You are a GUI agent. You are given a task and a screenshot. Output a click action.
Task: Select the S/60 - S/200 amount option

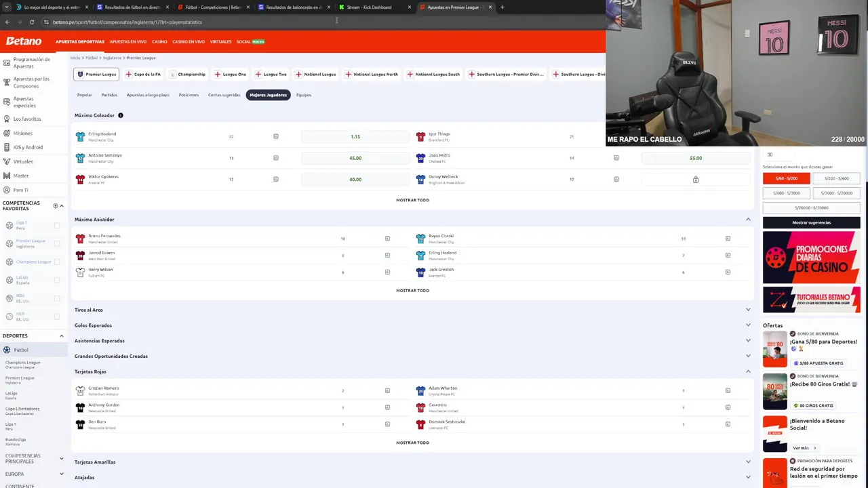click(x=786, y=178)
